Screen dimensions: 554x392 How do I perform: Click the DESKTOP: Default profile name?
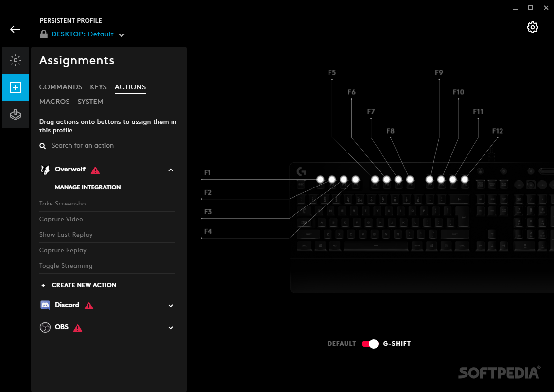click(x=83, y=34)
